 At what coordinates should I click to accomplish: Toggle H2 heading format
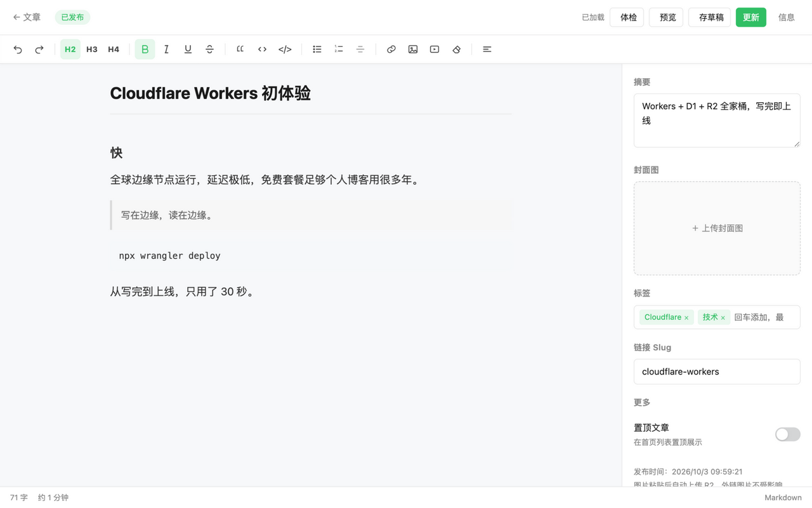coord(70,49)
